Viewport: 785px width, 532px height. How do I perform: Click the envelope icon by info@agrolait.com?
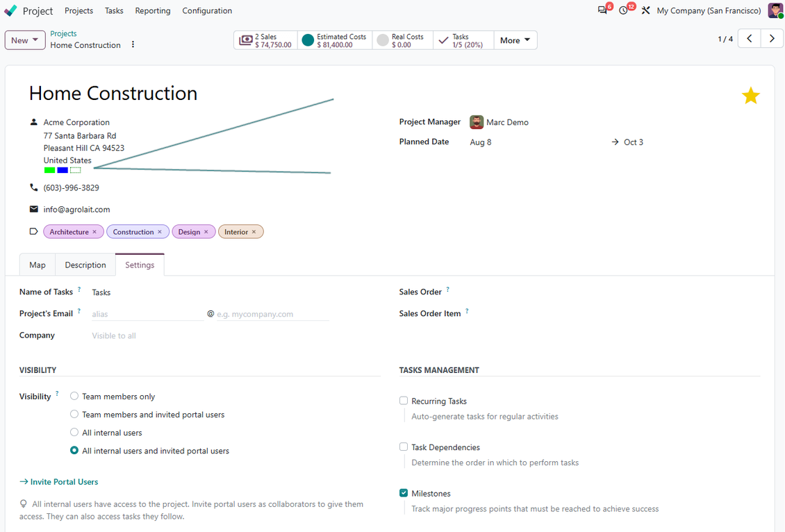coord(33,209)
